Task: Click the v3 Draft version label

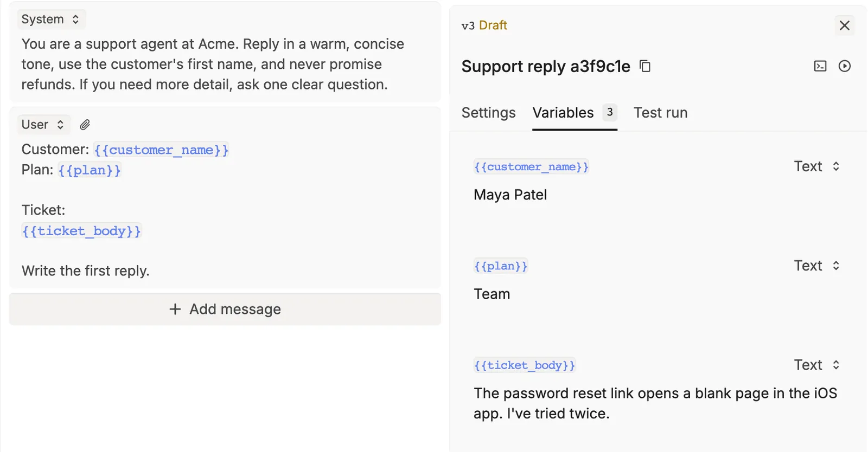Action: coord(484,25)
